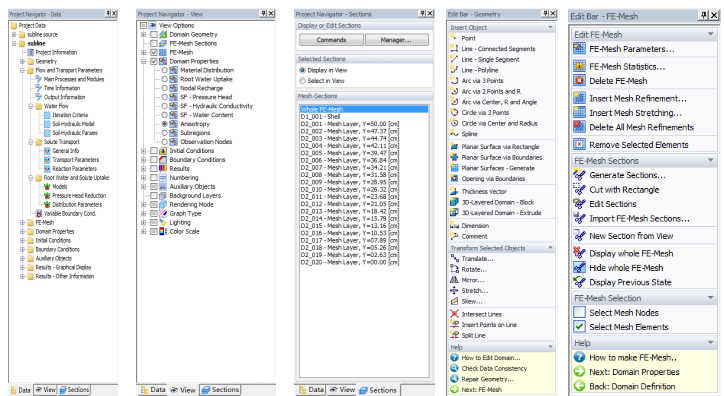Screen dimensions: 724x396
Task: Click Insert Mesh Refinement icon
Action: coord(579,98)
